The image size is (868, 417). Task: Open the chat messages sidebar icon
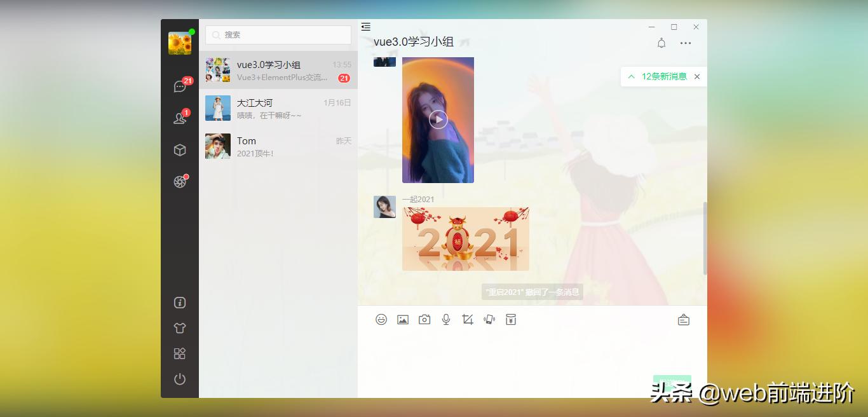pos(180,86)
